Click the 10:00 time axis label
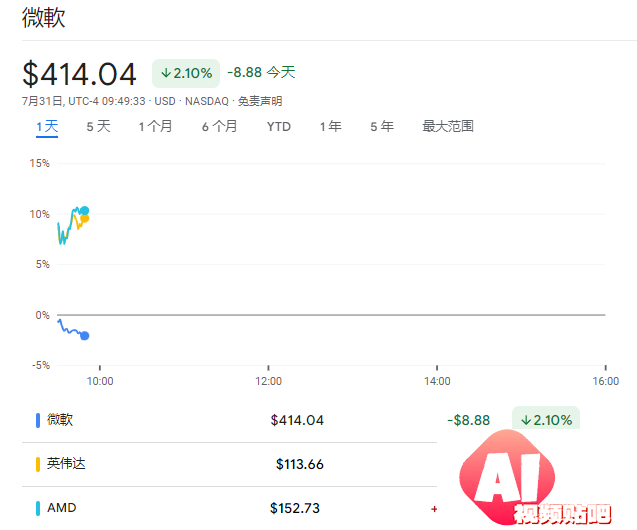This screenshot has width=637, height=530. (x=100, y=381)
